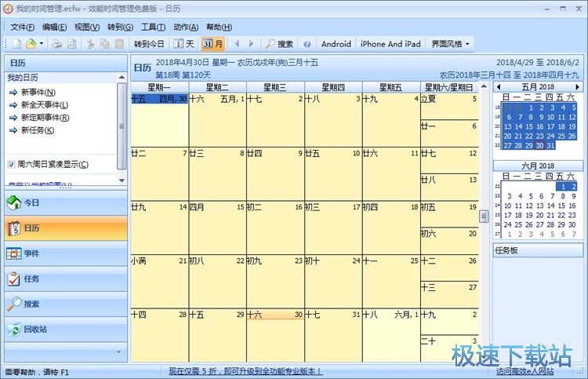Click 转到今日 toolbar button

click(x=149, y=44)
